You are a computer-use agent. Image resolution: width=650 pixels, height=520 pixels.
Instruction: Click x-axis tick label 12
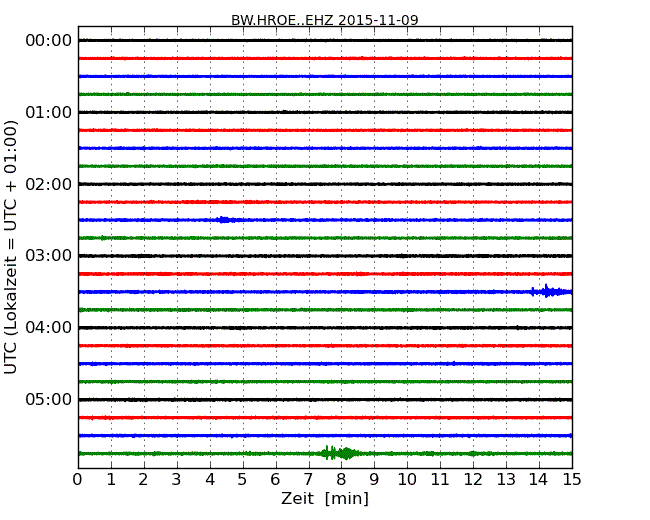tap(473, 480)
